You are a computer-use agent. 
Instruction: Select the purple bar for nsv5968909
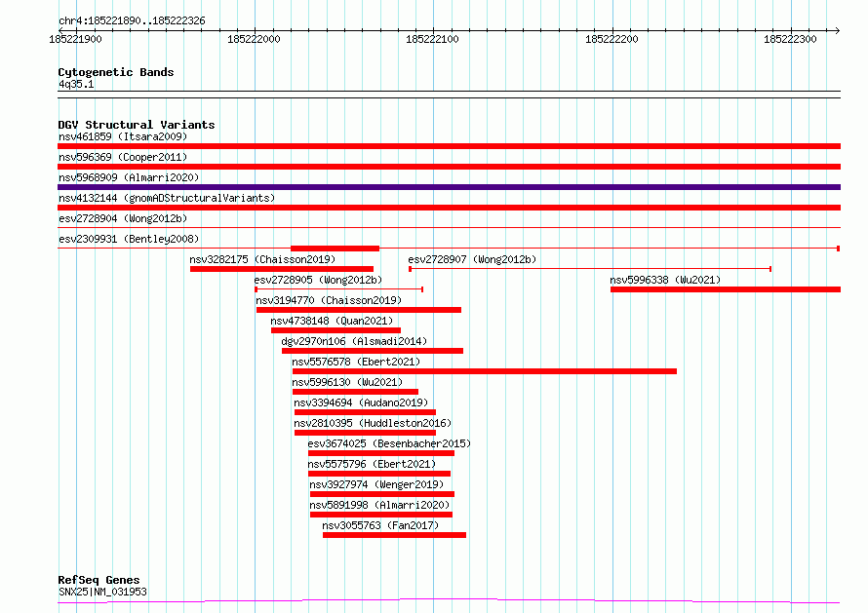coord(449,187)
